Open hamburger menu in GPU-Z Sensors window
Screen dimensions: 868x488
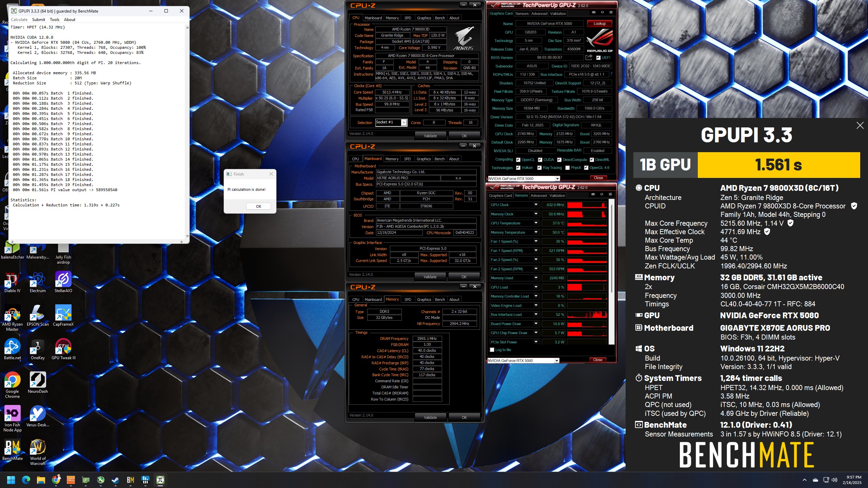coord(610,195)
